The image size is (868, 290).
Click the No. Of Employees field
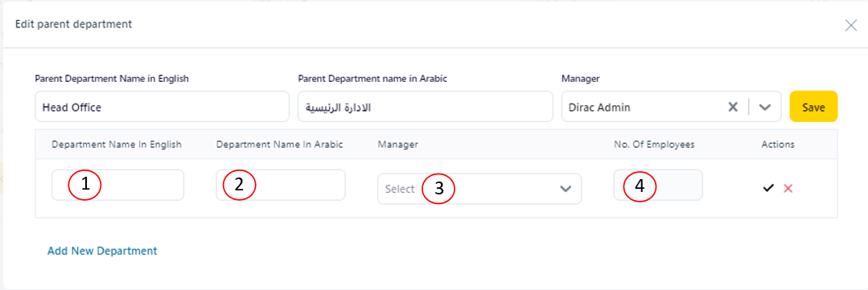[658, 185]
